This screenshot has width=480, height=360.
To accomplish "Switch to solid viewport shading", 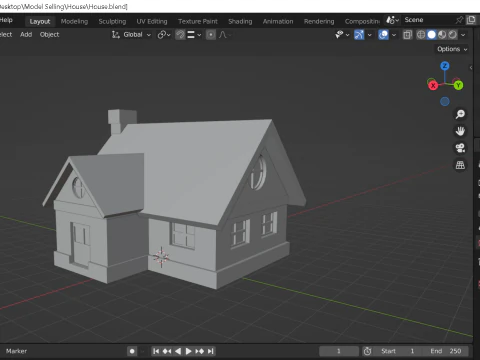I will tap(432, 35).
